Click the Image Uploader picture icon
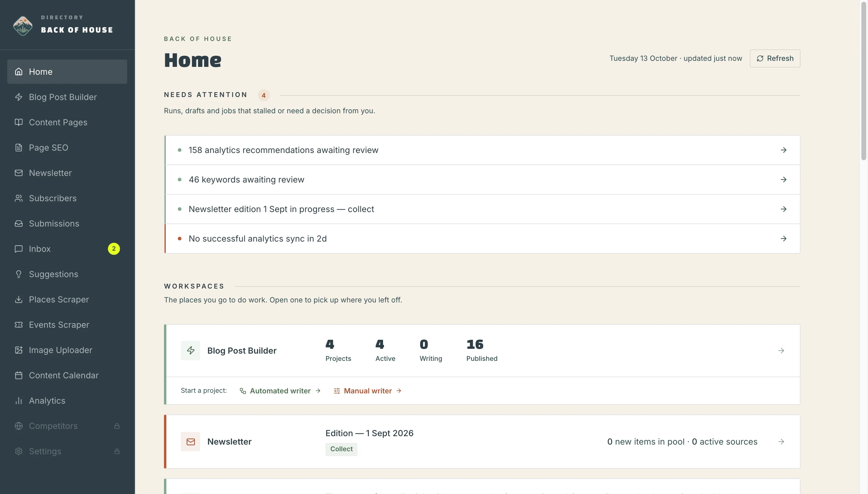The width and height of the screenshot is (868, 494). tap(19, 350)
